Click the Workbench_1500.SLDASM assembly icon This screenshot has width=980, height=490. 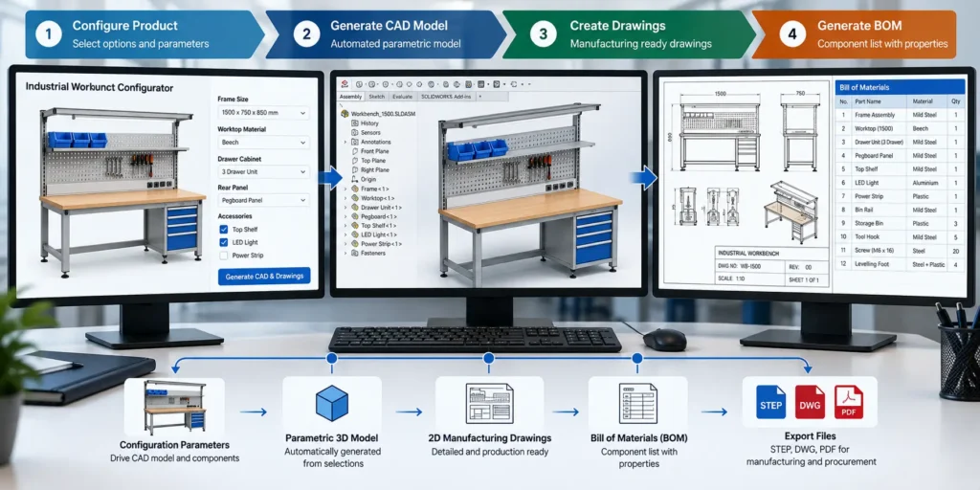(345, 114)
